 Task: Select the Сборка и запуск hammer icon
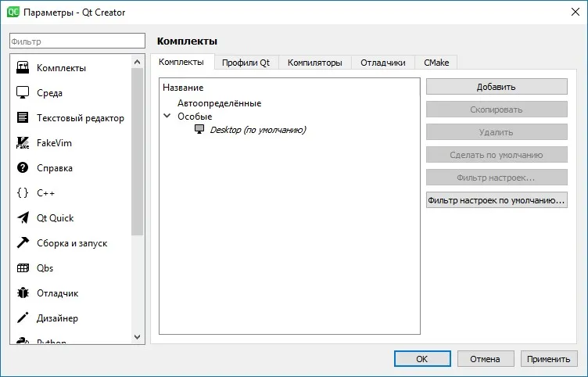tap(23, 242)
